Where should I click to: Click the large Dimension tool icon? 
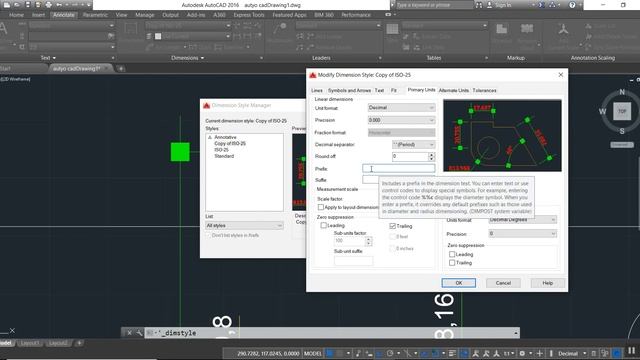point(131,29)
